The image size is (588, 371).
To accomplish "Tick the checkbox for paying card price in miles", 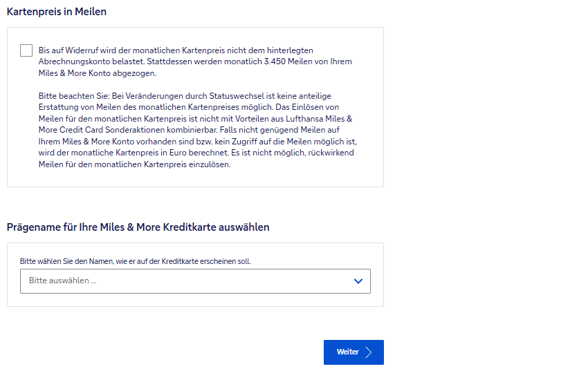I will (26, 50).
